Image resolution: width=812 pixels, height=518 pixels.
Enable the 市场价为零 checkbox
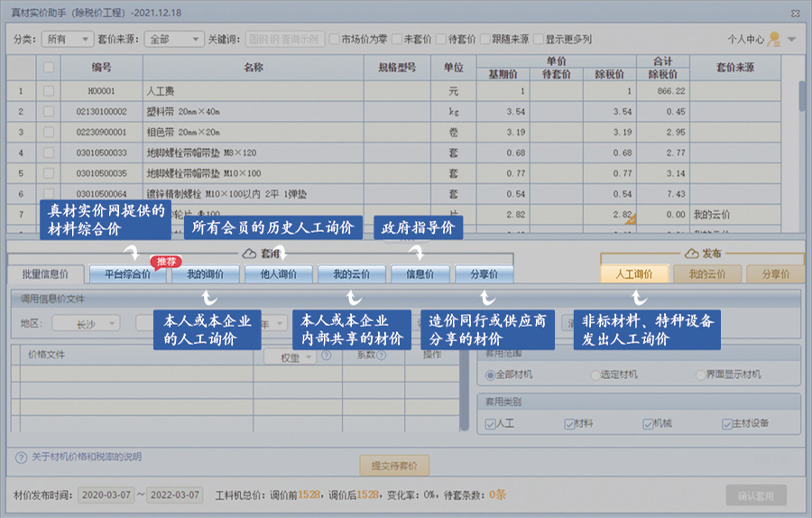(x=335, y=40)
